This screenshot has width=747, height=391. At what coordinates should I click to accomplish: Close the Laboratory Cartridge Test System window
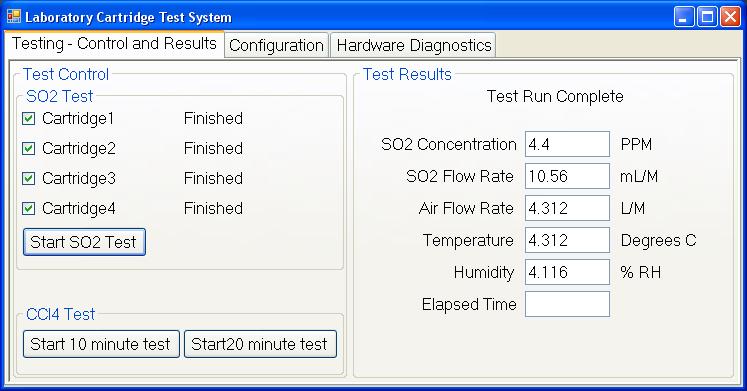click(730, 17)
